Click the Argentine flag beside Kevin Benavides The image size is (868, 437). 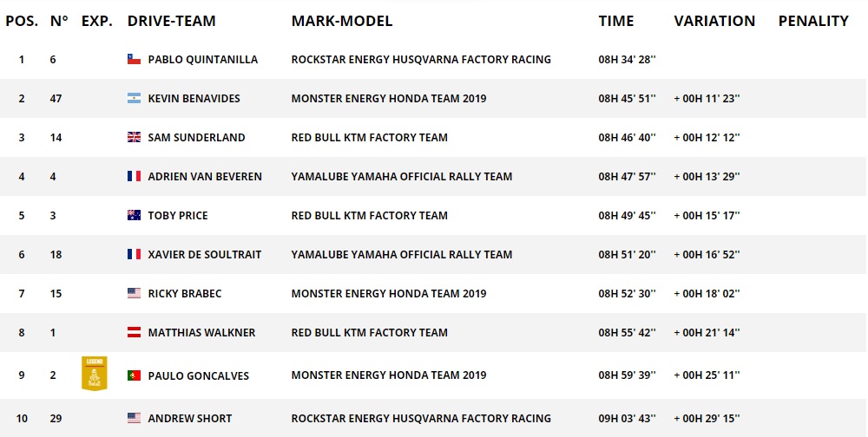[134, 99]
